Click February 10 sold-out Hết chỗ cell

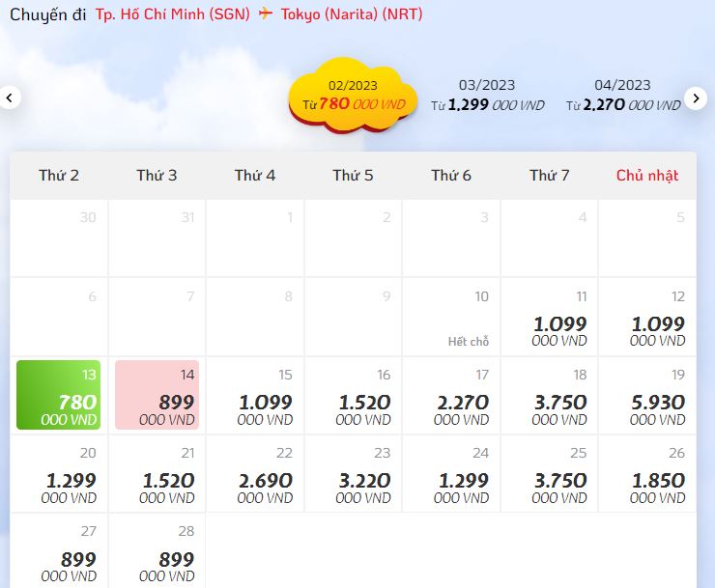point(451,317)
